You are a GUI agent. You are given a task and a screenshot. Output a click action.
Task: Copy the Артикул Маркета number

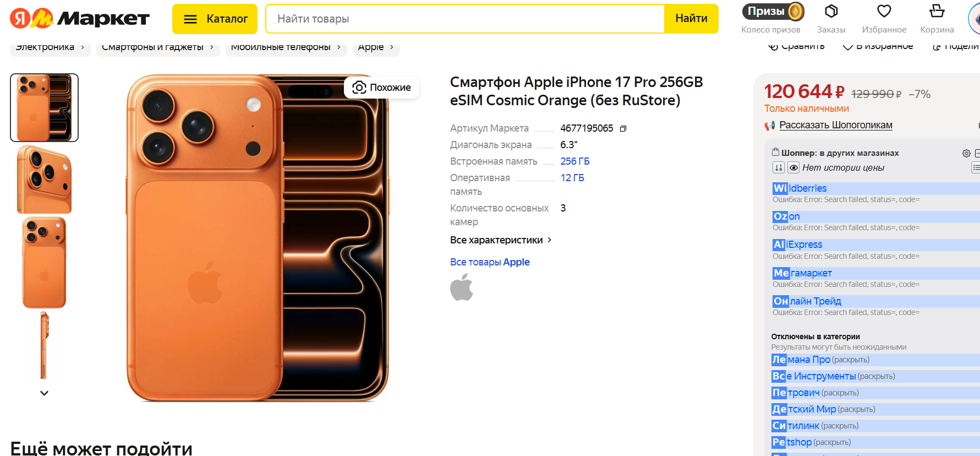(623, 128)
